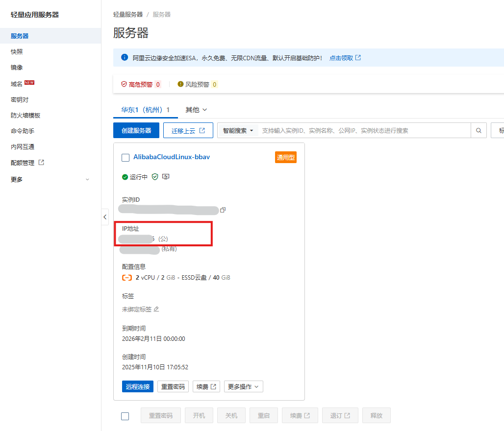
Task: Click bottom bar 重启 button
Action: coord(264,416)
